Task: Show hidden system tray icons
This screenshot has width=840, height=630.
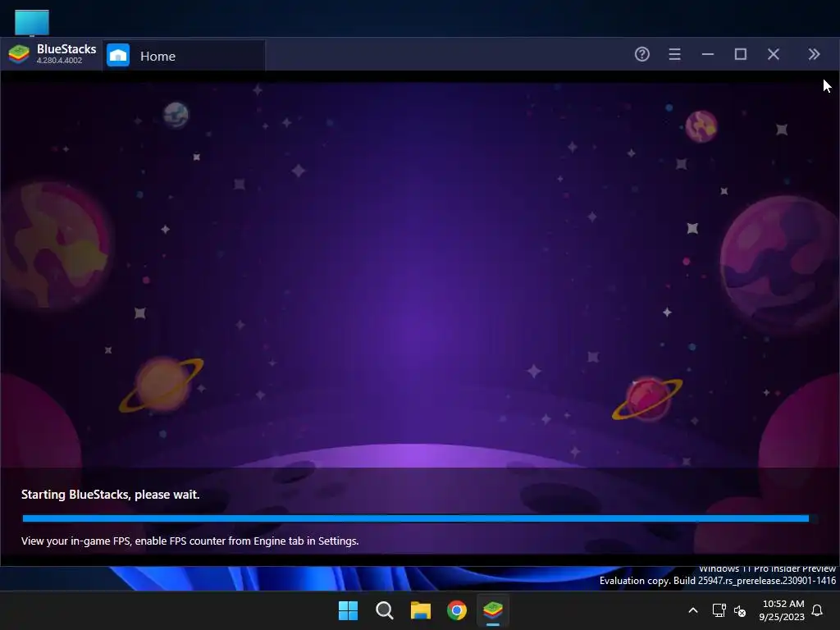Action: 692,610
